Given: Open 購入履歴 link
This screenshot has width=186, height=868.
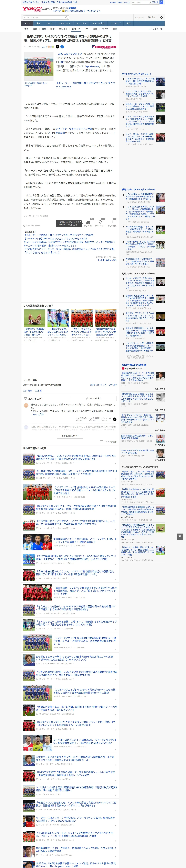Looking at the screenshot, I should (x=152, y=18).
